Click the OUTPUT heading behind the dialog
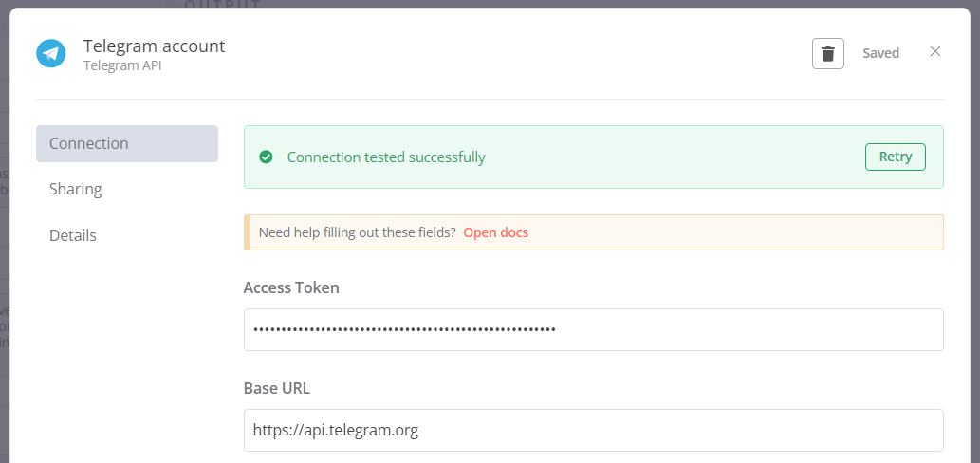 [x=223, y=4]
